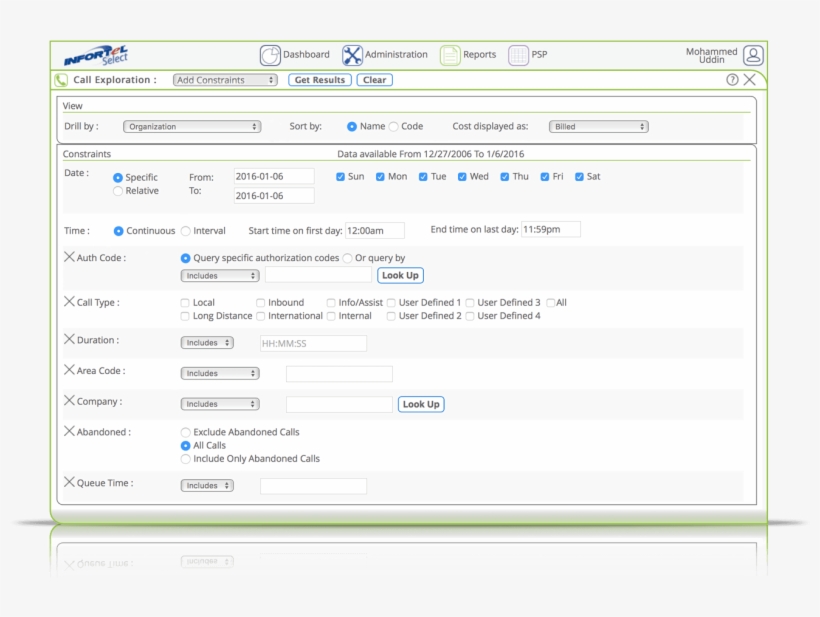Choose Include Only Abandoned Calls option

coord(184,458)
